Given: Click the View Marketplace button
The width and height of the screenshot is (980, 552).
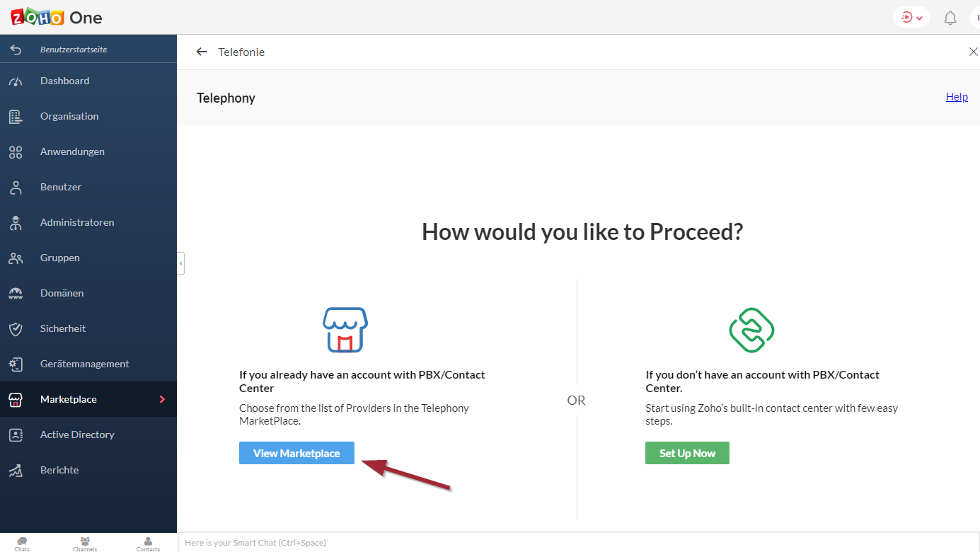Looking at the screenshot, I should click(296, 453).
